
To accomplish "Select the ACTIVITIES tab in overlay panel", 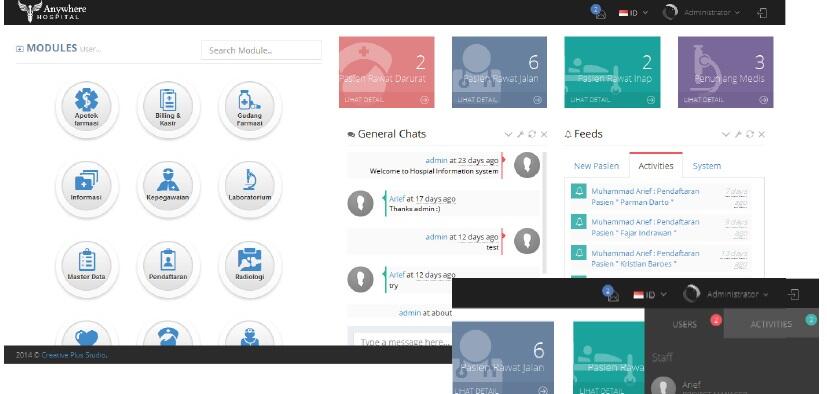I will click(x=771, y=324).
